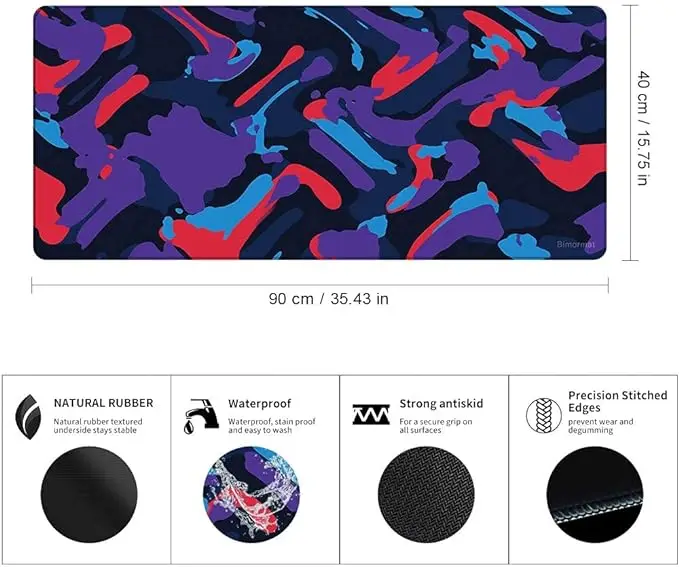
Task: Click the Bimormat logo on the mousepad
Action: pos(576,244)
